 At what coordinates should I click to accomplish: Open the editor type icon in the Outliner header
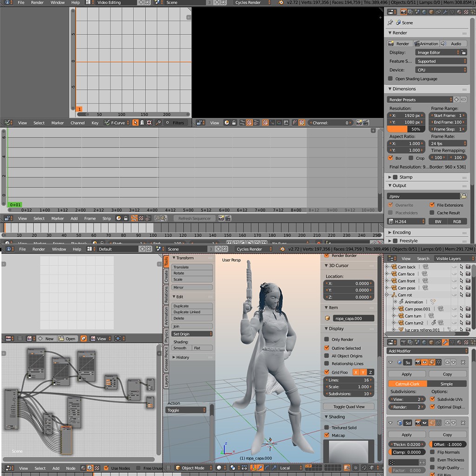(x=392, y=258)
